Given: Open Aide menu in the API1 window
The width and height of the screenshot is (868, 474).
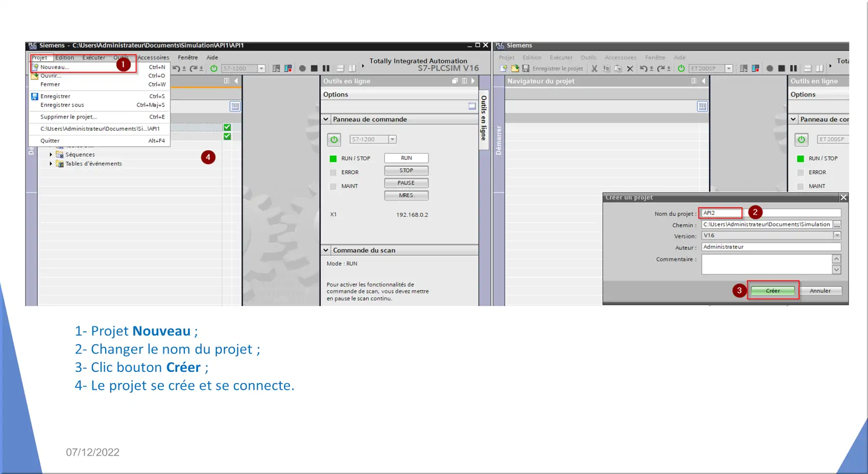Looking at the screenshot, I should (212, 58).
